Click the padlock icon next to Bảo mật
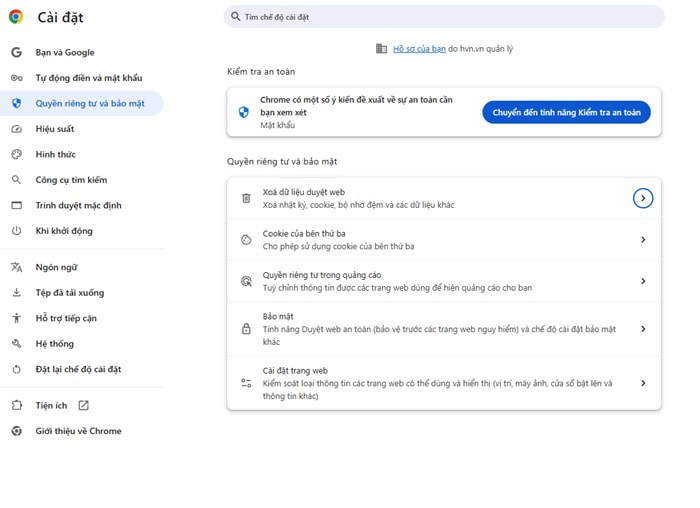 coord(246,329)
